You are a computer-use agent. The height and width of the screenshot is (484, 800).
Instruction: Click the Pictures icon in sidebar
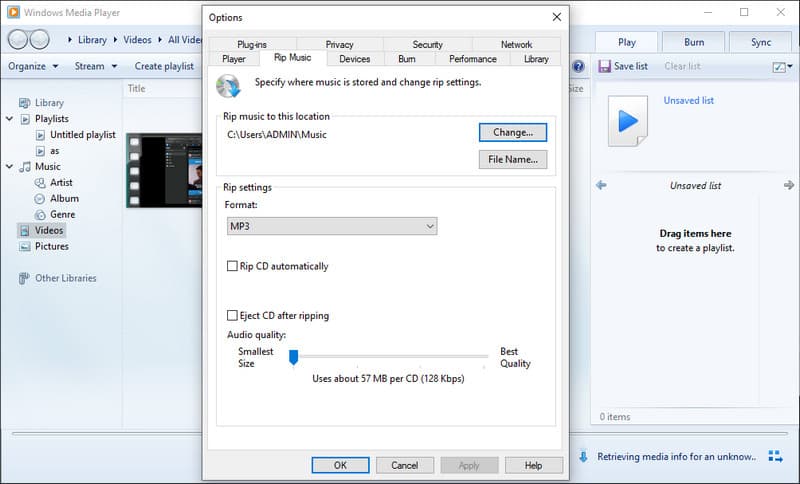click(x=24, y=247)
